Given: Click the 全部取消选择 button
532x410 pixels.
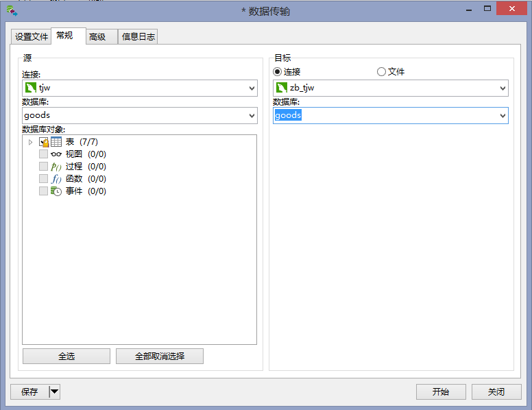Looking at the screenshot, I should [x=160, y=356].
